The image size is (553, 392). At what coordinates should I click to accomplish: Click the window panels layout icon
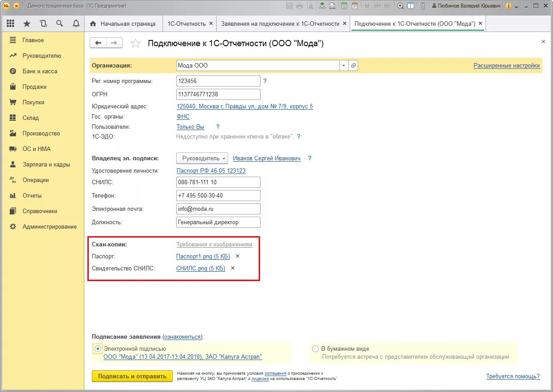click(411, 6)
